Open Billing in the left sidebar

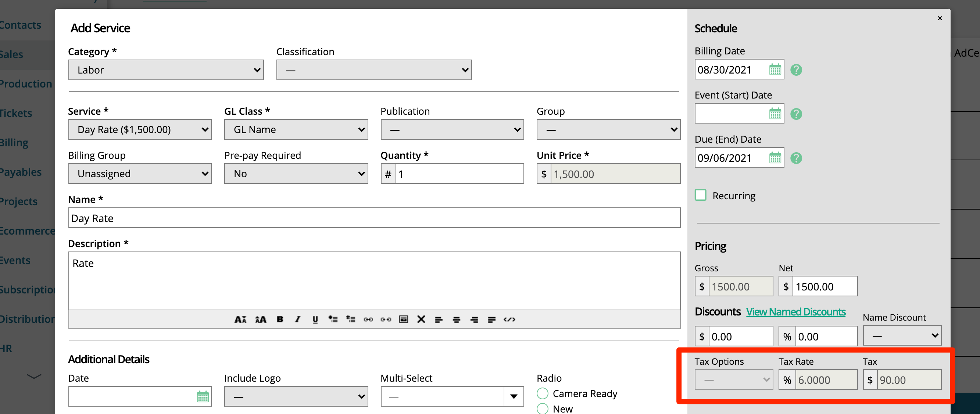[14, 143]
